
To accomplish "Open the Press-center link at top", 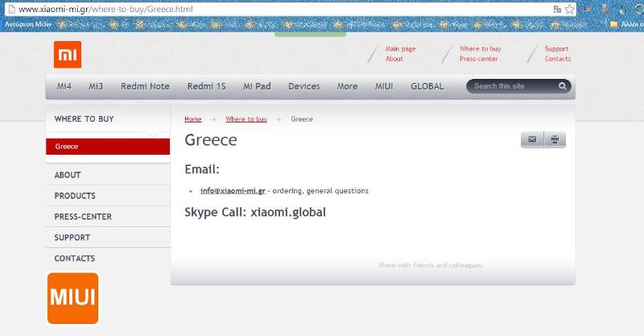I will [x=478, y=59].
